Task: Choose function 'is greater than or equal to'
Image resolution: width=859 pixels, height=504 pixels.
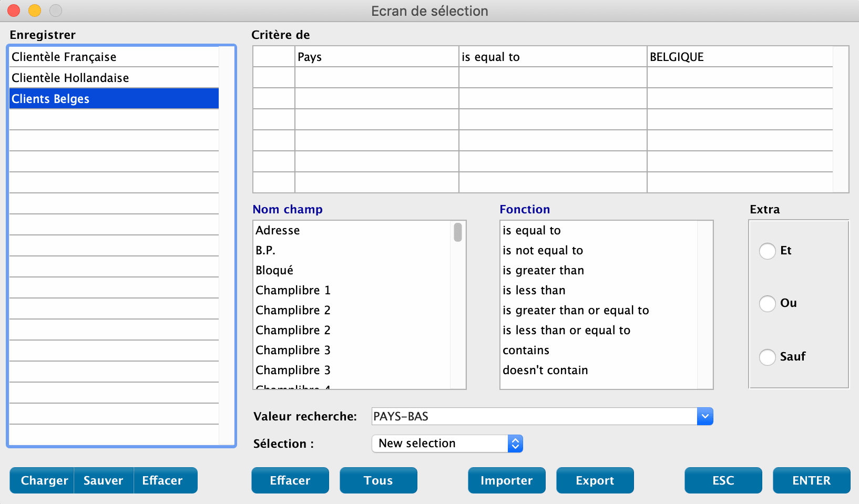Action: coord(599,310)
